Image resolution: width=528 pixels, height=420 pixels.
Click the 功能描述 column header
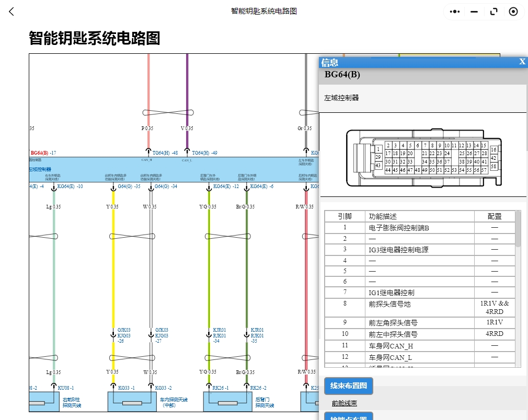[420, 216]
